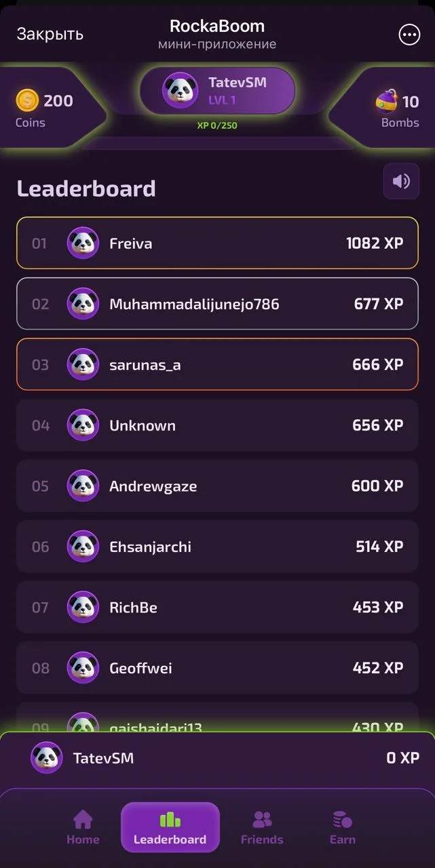Open the Friends tab
The height and width of the screenshot is (868, 435).
[262, 827]
